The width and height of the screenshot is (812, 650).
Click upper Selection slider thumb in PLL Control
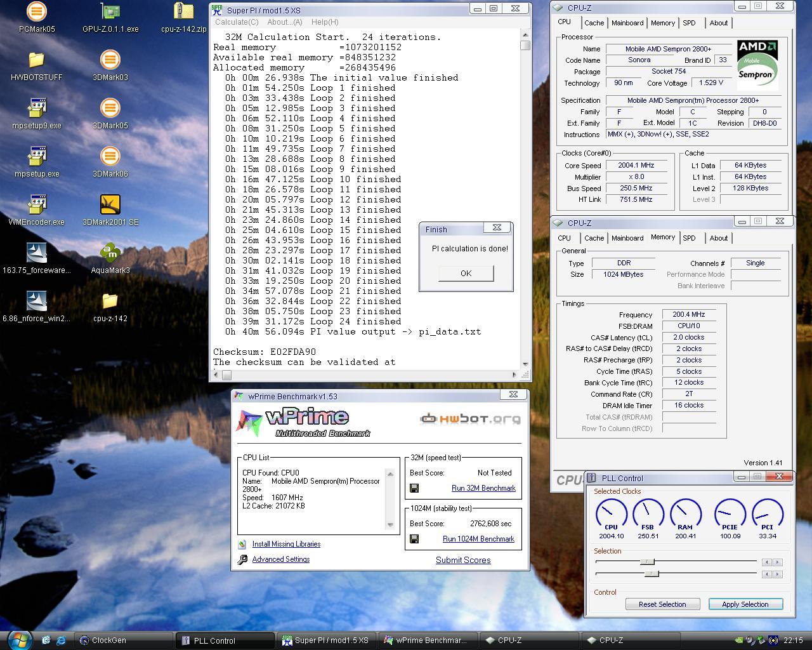tap(647, 562)
